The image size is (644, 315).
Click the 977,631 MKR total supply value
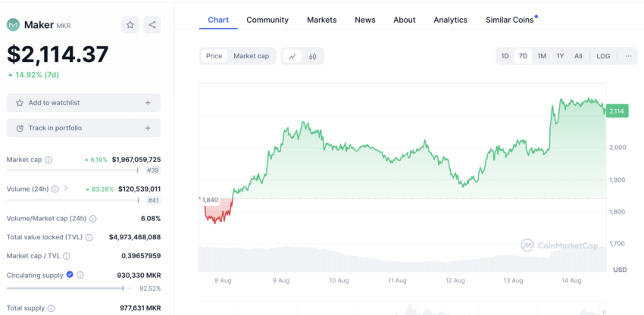[139, 308]
